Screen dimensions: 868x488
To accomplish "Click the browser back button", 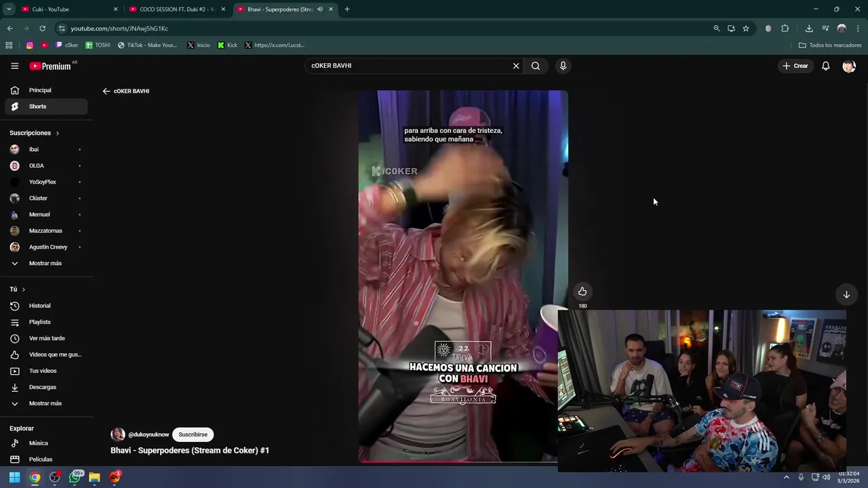I will pyautogui.click(x=9, y=28).
